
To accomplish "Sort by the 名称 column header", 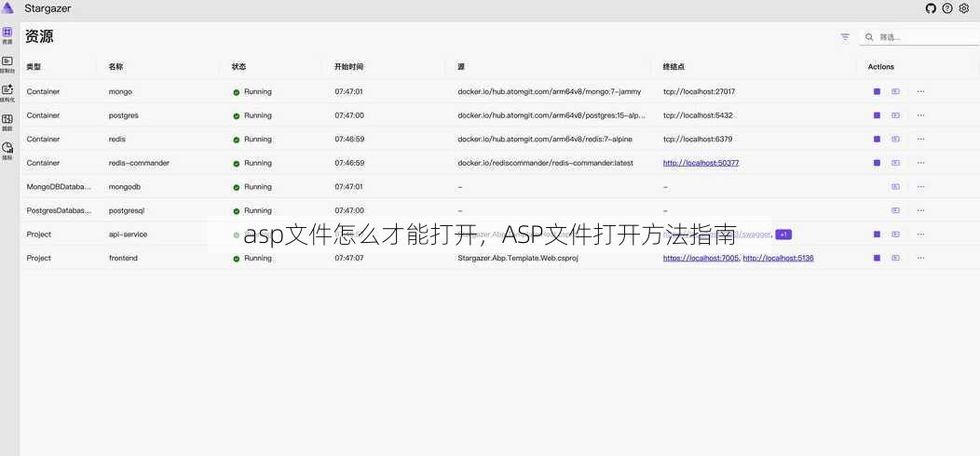I will 116,66.
